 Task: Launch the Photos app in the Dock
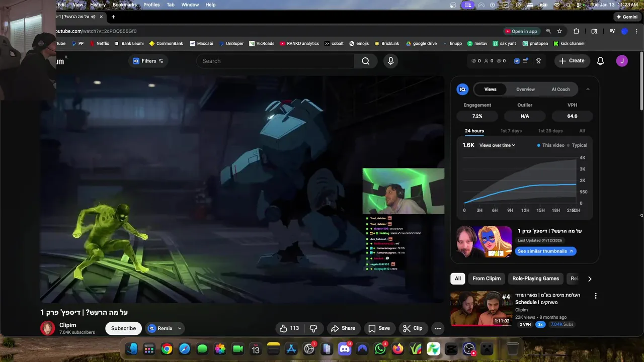point(220,348)
